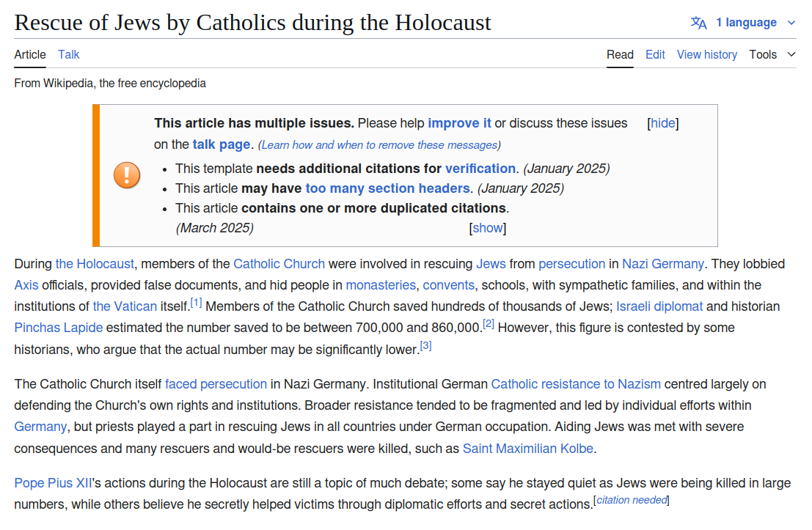The width and height of the screenshot is (812, 530).
Task: Open the 'persecution' link
Action: tap(571, 264)
